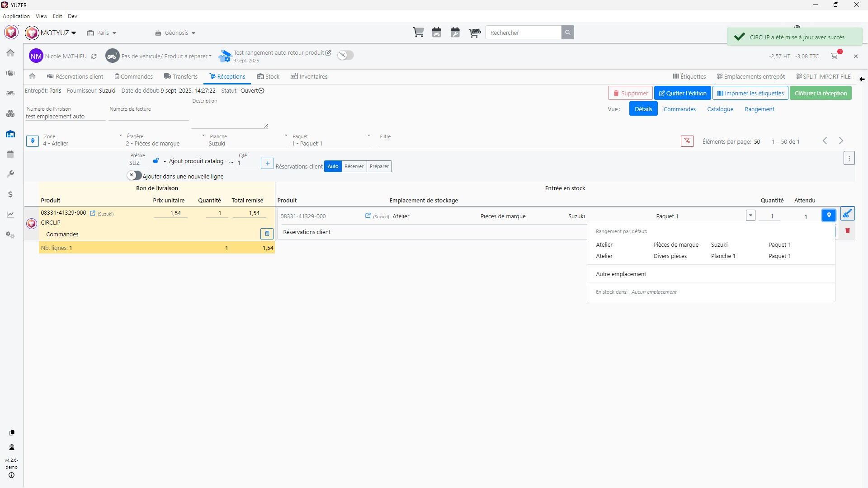Click the blue location pin button in stock row

(x=829, y=216)
